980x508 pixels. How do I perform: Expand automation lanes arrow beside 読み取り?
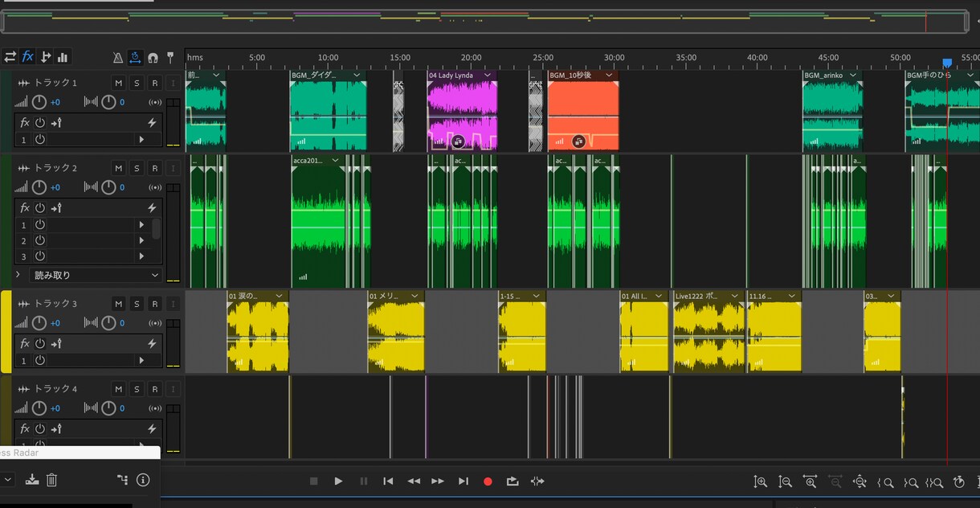[18, 275]
